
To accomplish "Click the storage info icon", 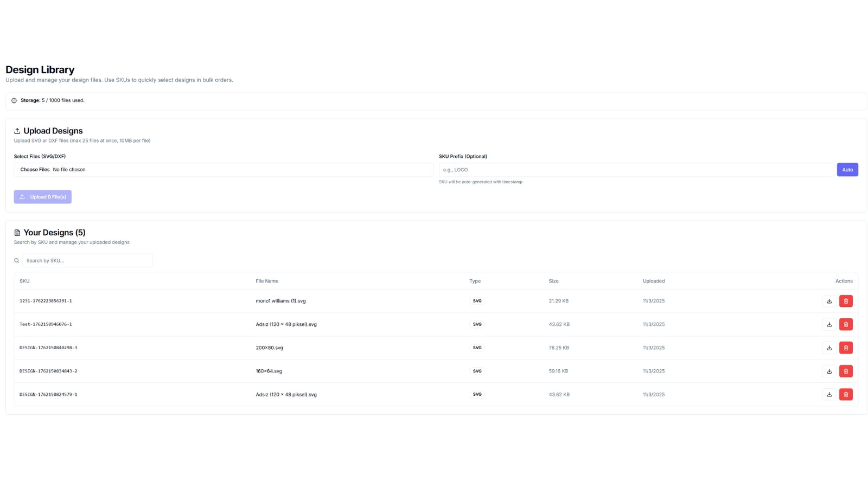I will [x=14, y=100].
